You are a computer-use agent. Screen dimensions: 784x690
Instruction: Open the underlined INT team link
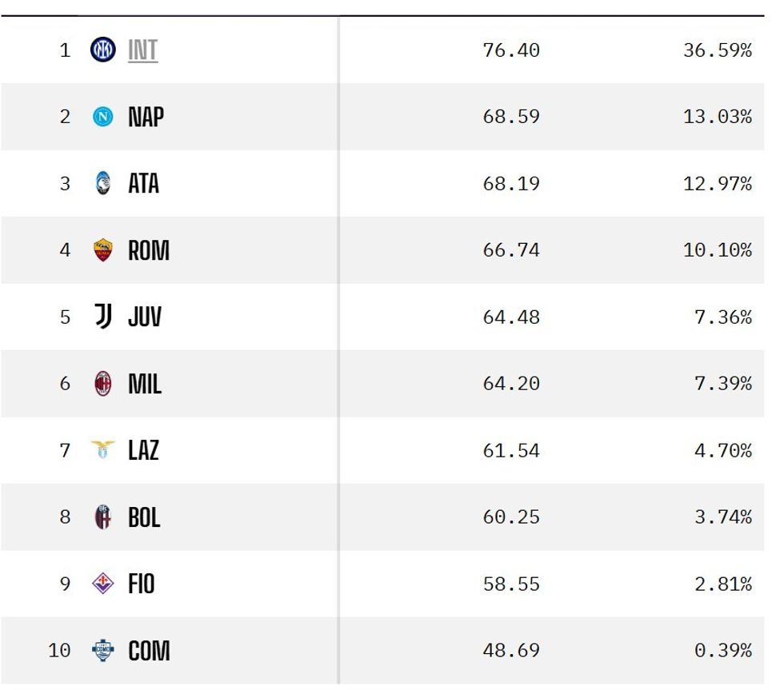click(143, 50)
